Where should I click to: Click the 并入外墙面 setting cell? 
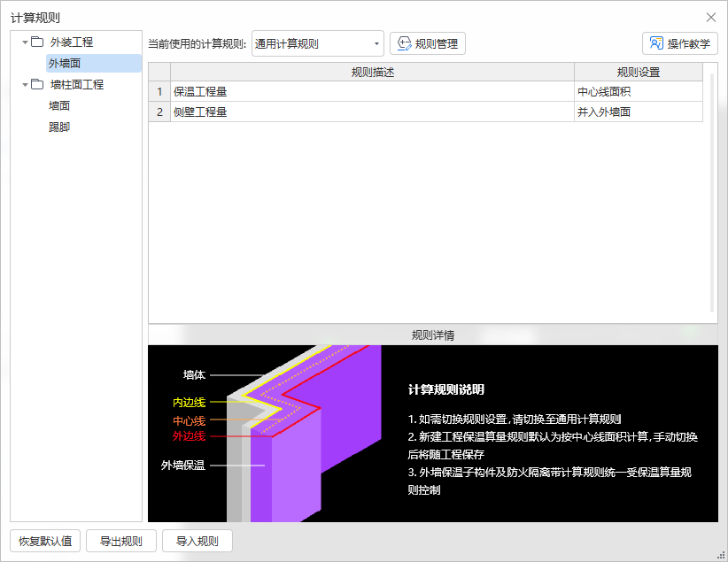[638, 112]
